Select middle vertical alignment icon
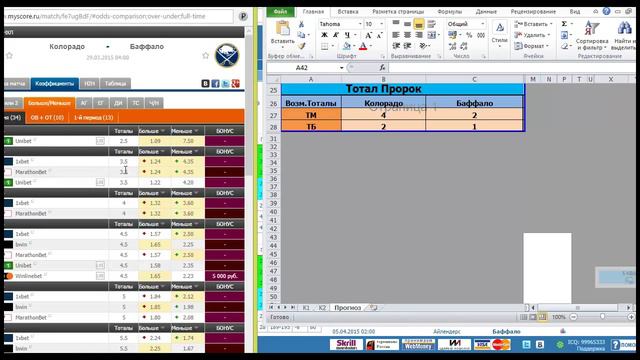Viewport: 640px width, 360px height. point(407,24)
